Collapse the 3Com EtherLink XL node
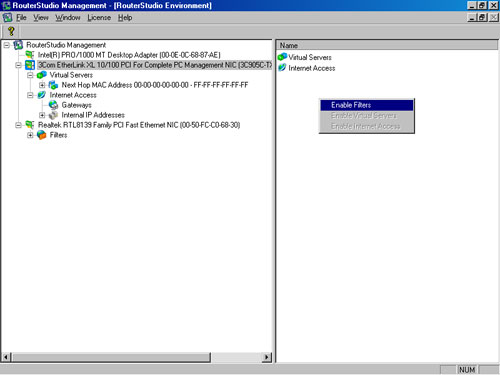The image size is (500, 375). (x=19, y=65)
